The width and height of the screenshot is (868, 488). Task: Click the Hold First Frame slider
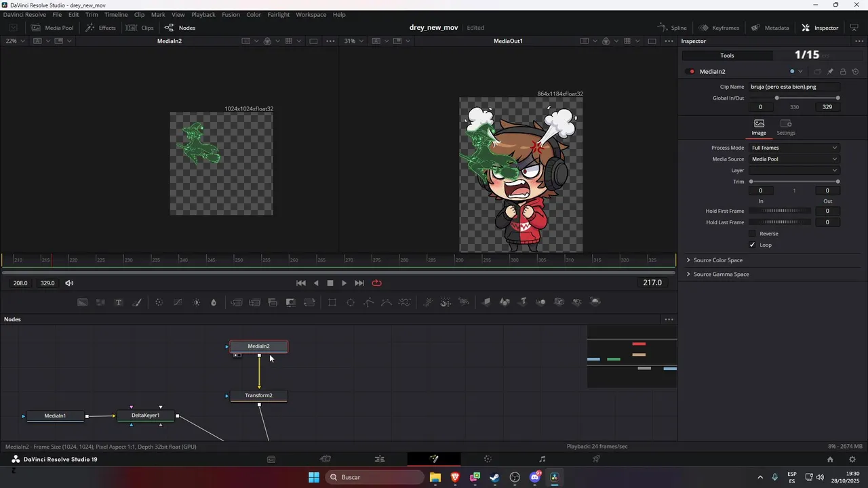tap(781, 211)
